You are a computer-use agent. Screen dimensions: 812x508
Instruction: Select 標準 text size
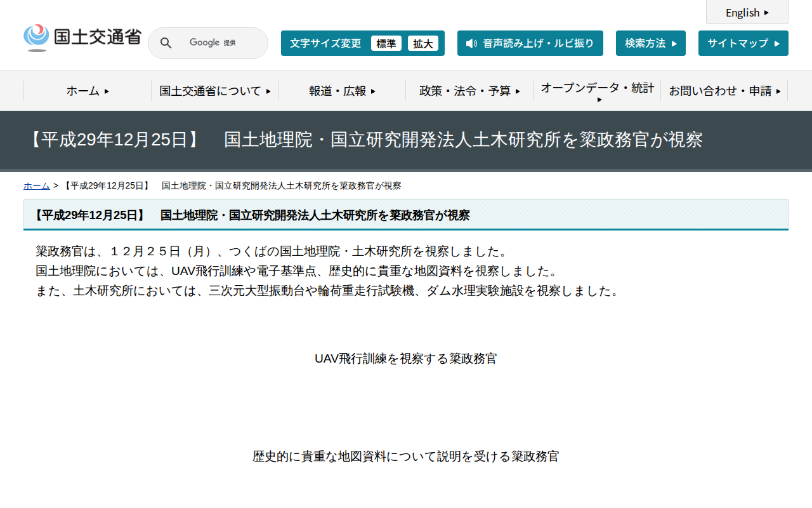click(386, 43)
